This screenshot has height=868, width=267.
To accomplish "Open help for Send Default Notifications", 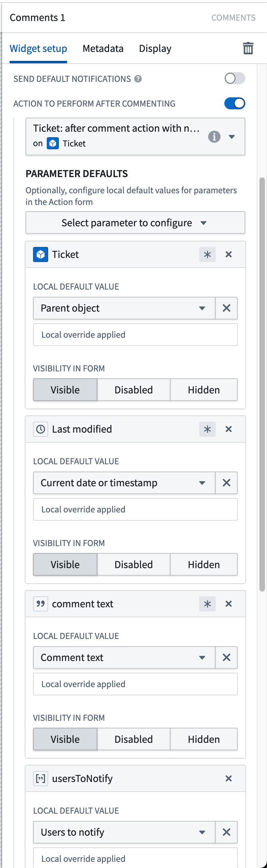I will pyautogui.click(x=138, y=79).
